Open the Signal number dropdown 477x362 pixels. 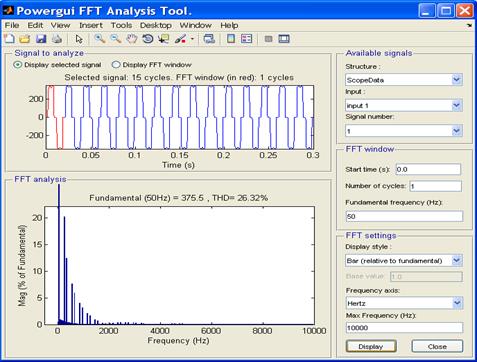pos(404,131)
